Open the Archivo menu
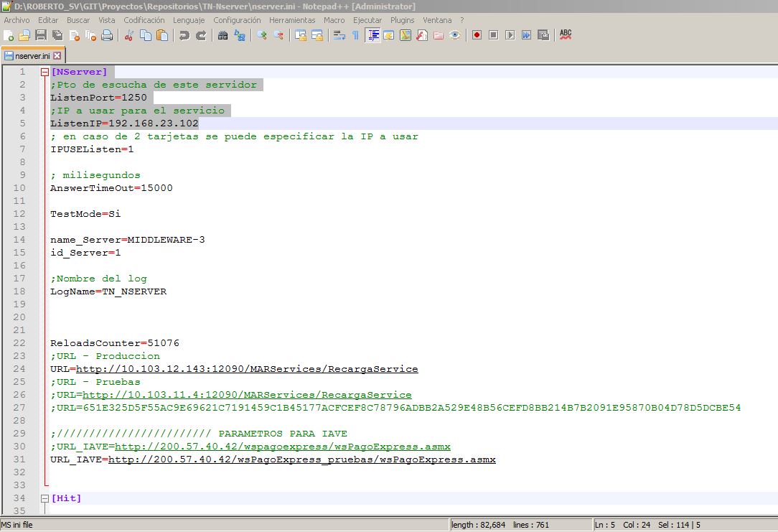This screenshot has height=532, width=778. [x=17, y=20]
